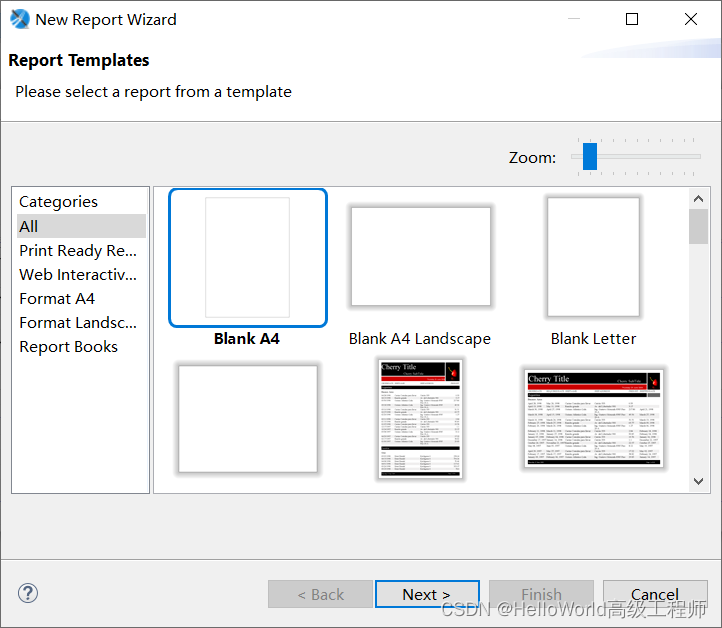Choose the Blank Letter template

point(594,257)
